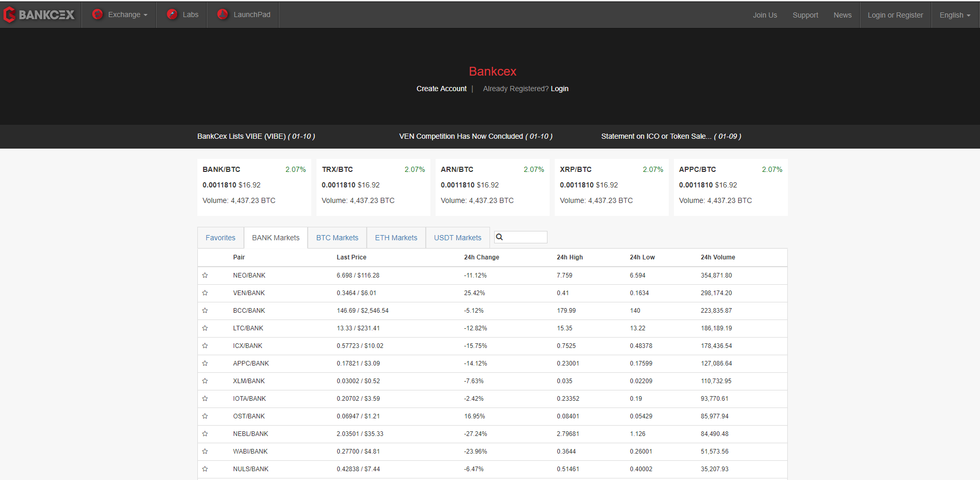Select the OST/BANK pair name

click(249, 416)
